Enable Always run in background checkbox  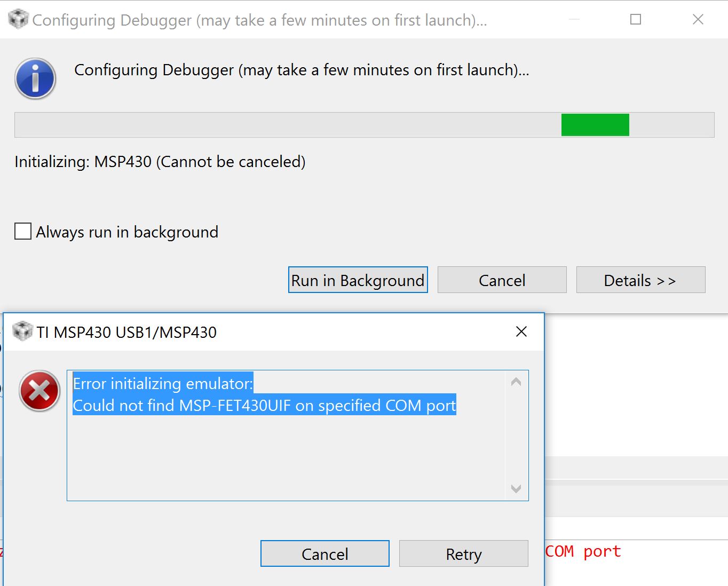pos(23,232)
